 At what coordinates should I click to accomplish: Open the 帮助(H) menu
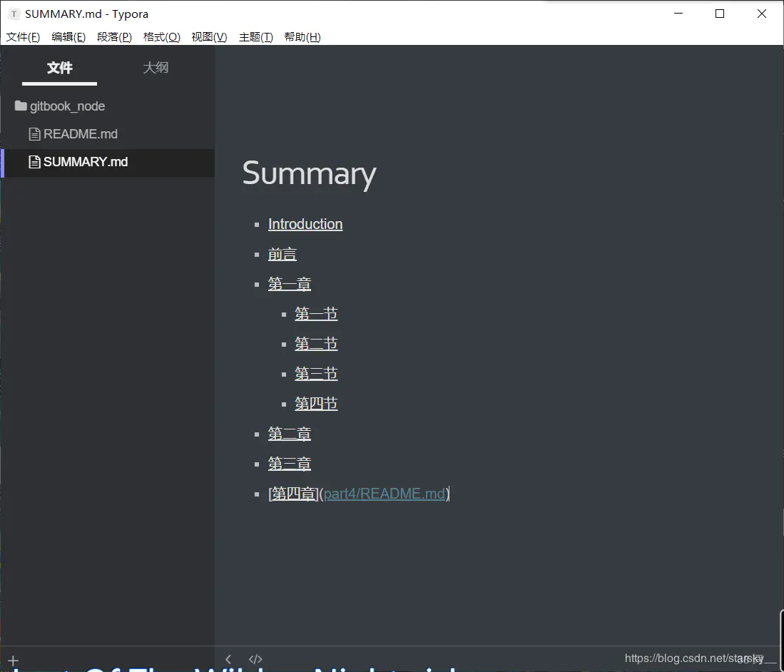[302, 37]
